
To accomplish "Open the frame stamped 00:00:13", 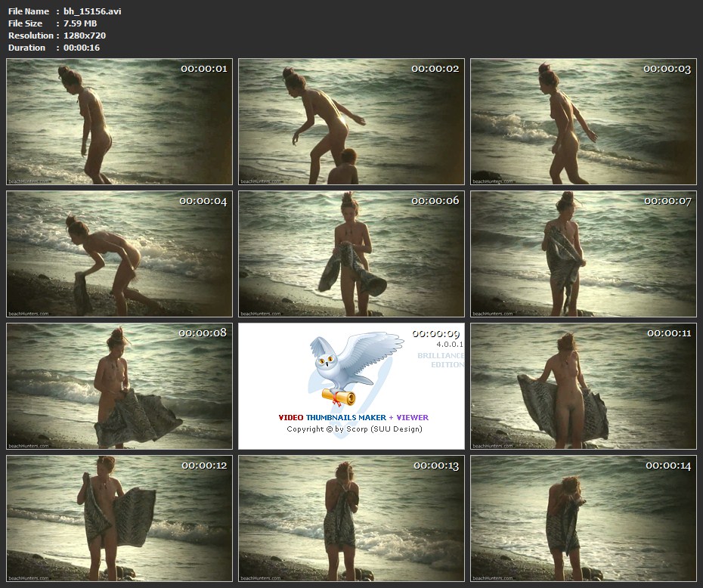I will click(x=351, y=518).
